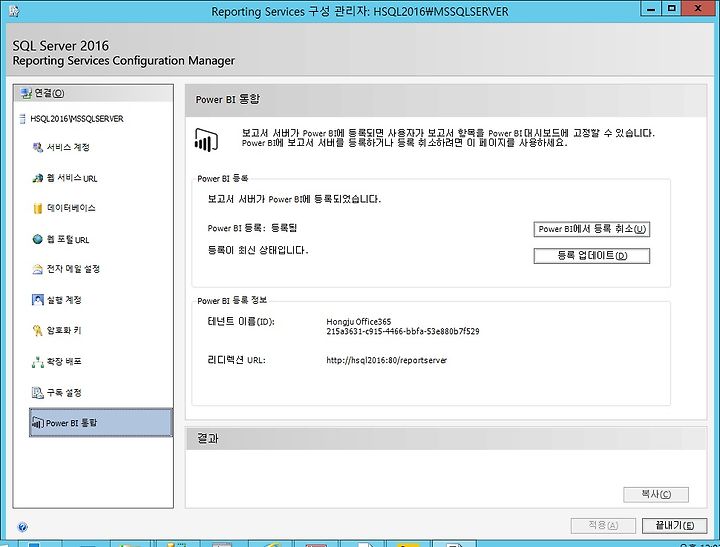720x547 pixels.
Task: Click the 서비스 계정 icon
Action: tap(37, 147)
